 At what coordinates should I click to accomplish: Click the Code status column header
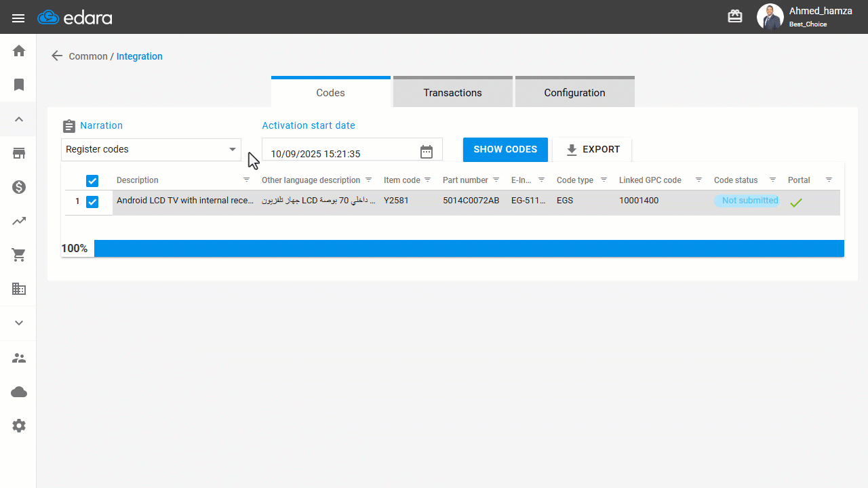(x=736, y=180)
